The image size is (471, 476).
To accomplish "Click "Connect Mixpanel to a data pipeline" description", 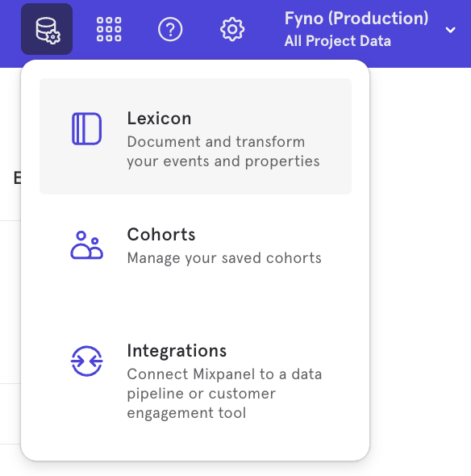I will pos(224,394).
